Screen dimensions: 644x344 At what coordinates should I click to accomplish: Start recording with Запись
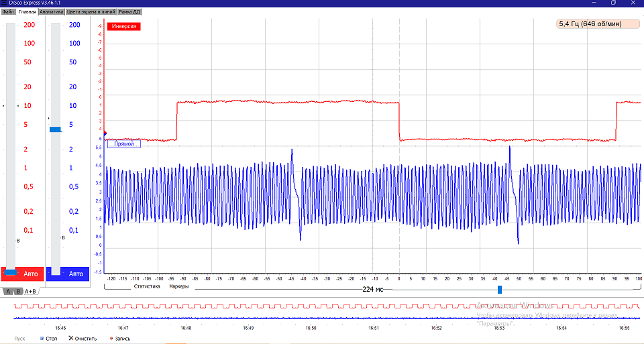(x=120, y=339)
